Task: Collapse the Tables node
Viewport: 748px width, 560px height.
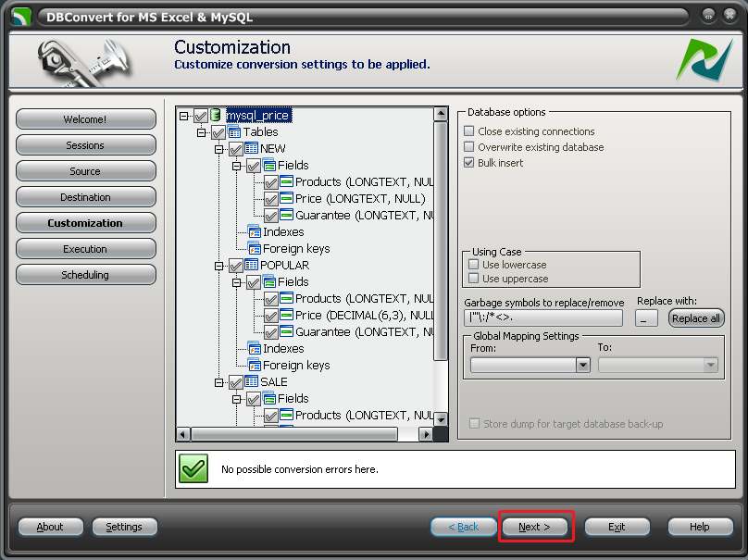Action: tap(201, 132)
